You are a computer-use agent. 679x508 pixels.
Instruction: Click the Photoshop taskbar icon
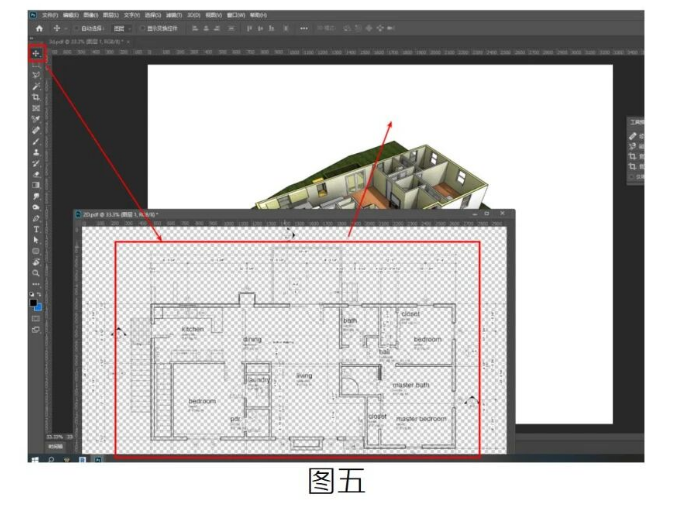[98, 459]
